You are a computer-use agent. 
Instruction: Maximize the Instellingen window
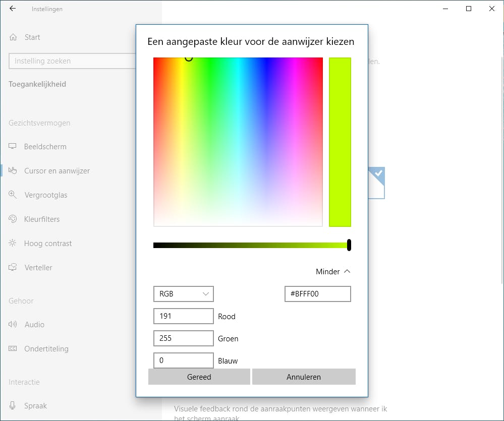pyautogui.click(x=469, y=9)
